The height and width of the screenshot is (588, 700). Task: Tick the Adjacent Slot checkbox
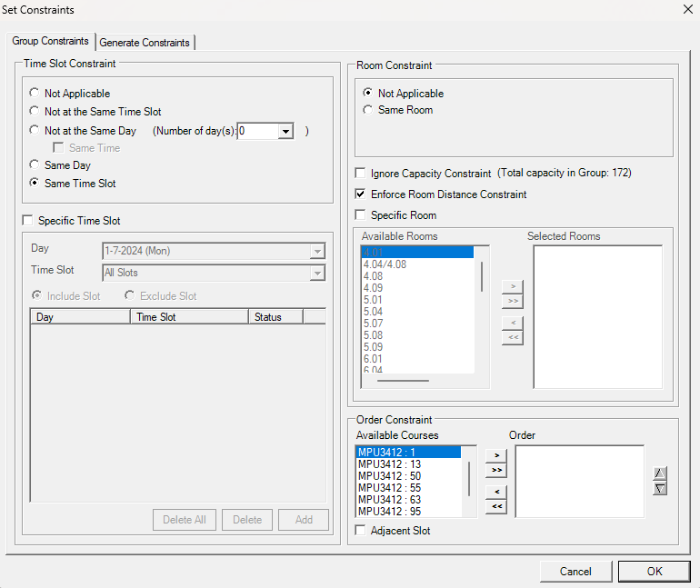click(362, 531)
